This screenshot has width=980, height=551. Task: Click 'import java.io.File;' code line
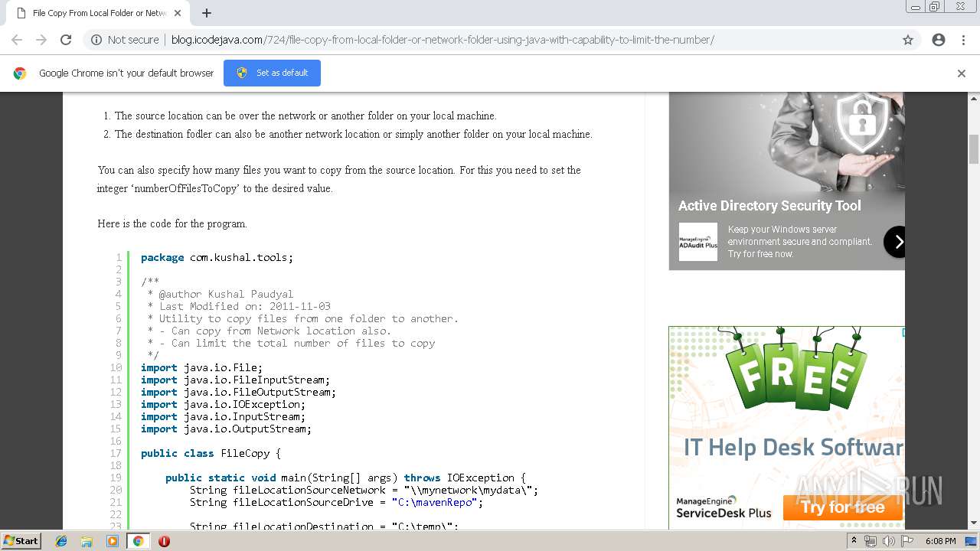201,367
